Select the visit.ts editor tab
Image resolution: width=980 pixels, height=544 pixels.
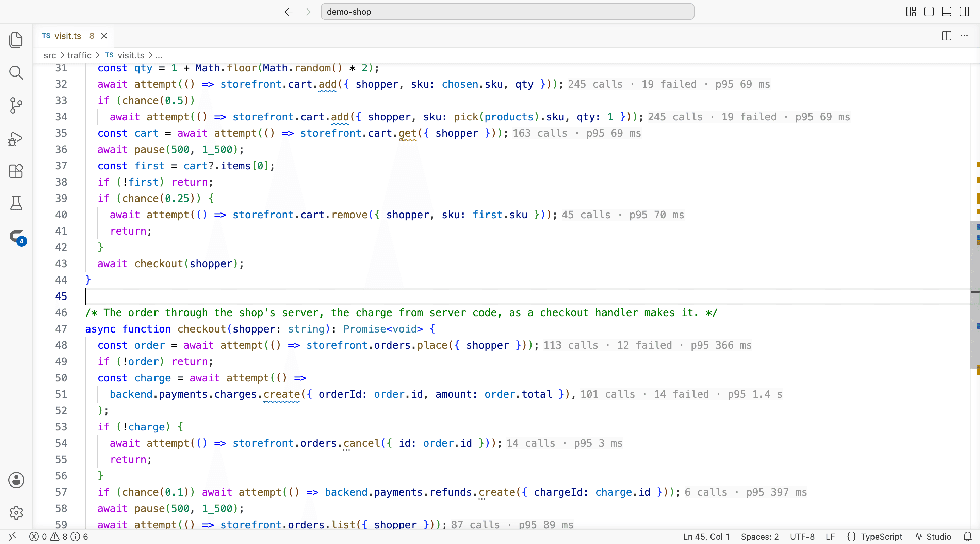click(x=68, y=36)
